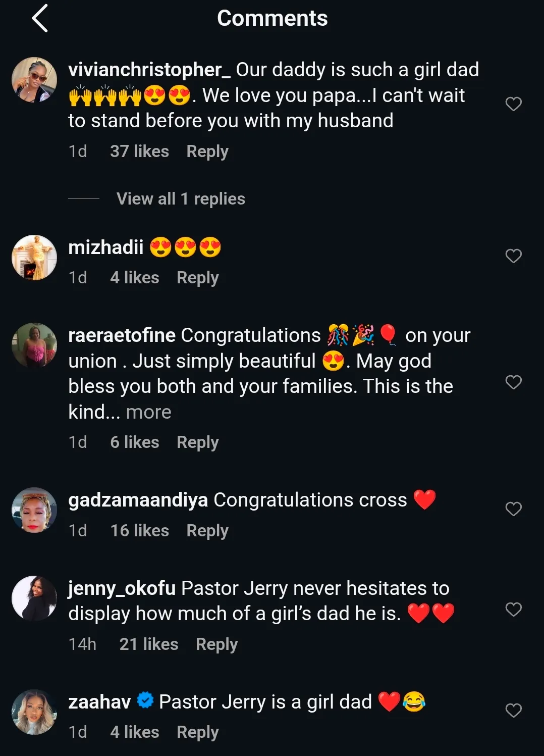The height and width of the screenshot is (756, 544).
Task: Heart gadzamaandiya's Congratulations comment
Action: [x=513, y=509]
